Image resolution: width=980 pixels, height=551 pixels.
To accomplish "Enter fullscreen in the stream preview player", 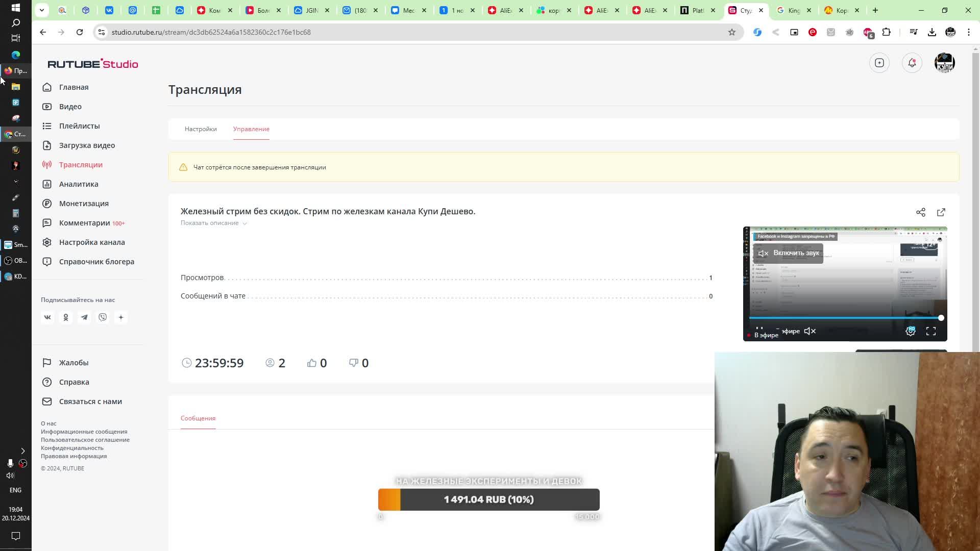I will coord(930,332).
